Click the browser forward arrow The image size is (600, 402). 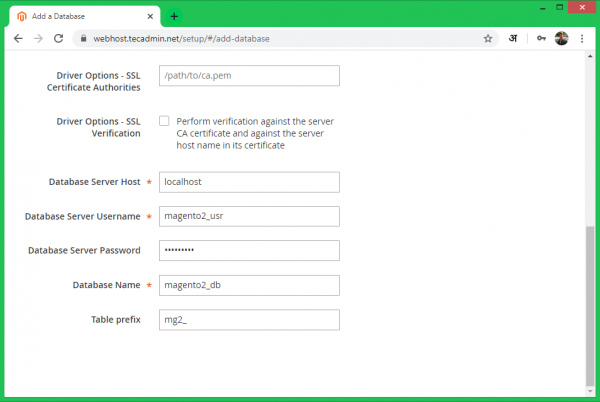coord(38,38)
